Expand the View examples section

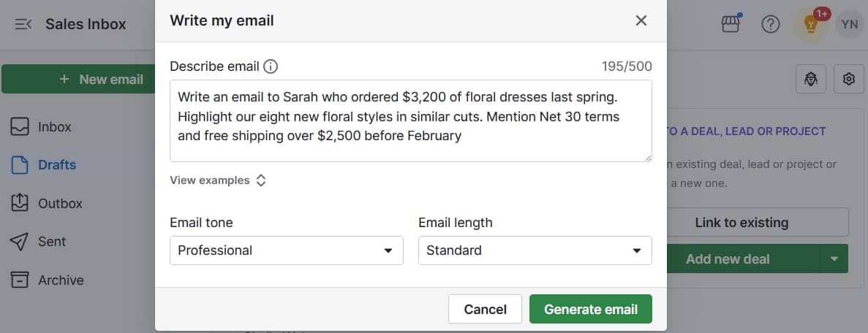point(218,180)
